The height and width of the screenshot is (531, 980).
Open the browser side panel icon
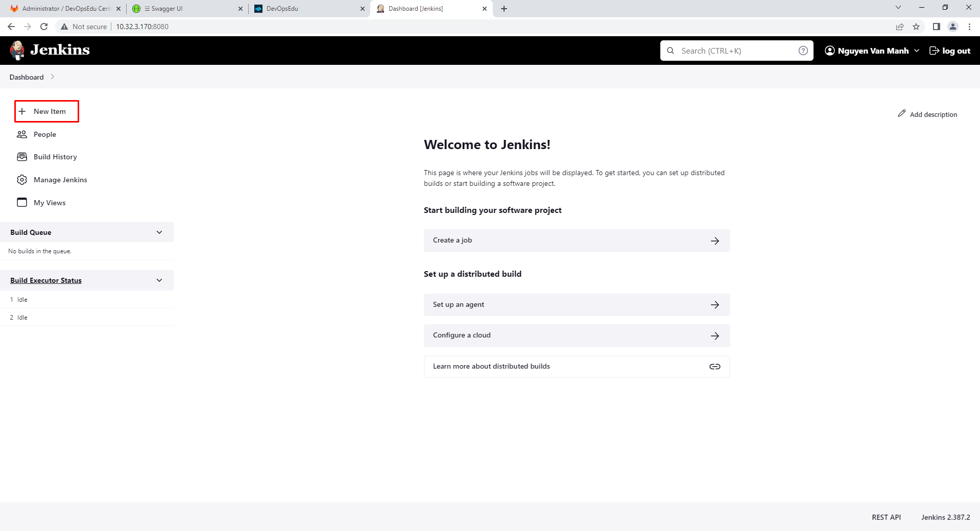936,27
